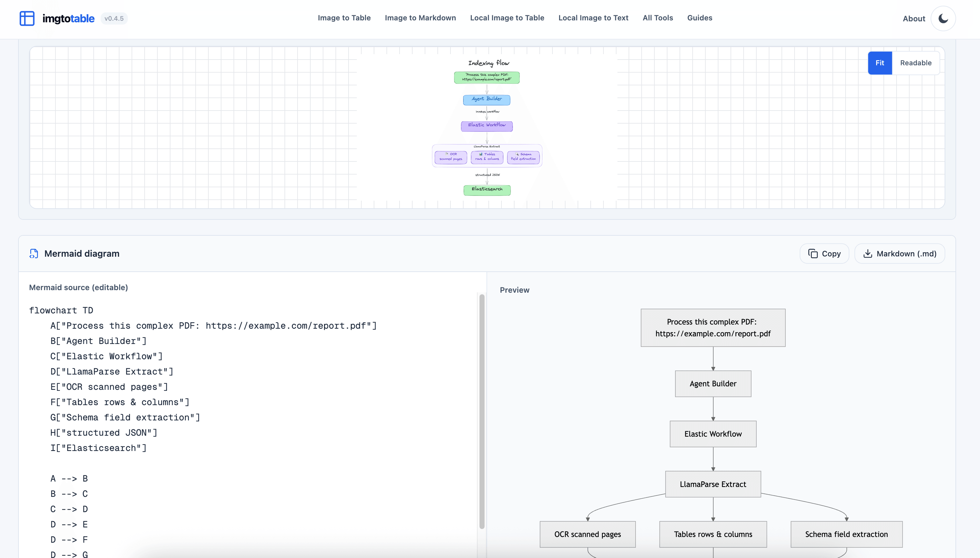Copy the Mermaid diagram source
This screenshot has width=980, height=558.
click(824, 254)
